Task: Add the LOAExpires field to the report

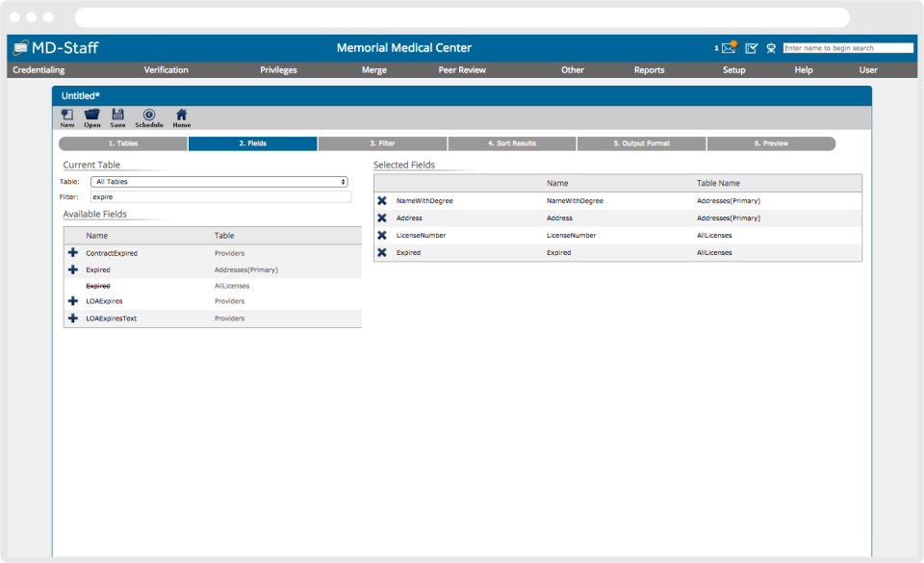Action: [72, 302]
